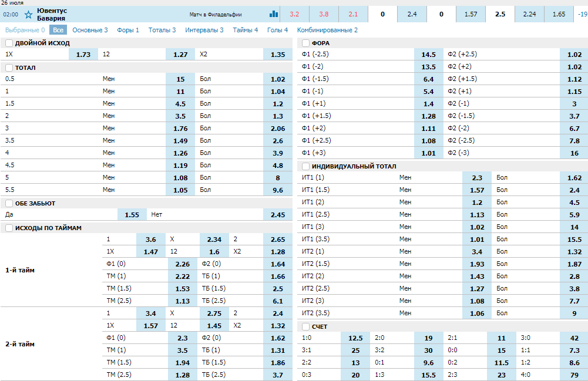The width and height of the screenshot is (588, 381).
Task: Bet total 3 under at 1.76
Action: (180, 129)
